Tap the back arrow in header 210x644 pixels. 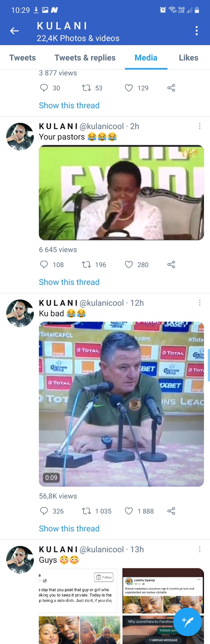point(14,31)
